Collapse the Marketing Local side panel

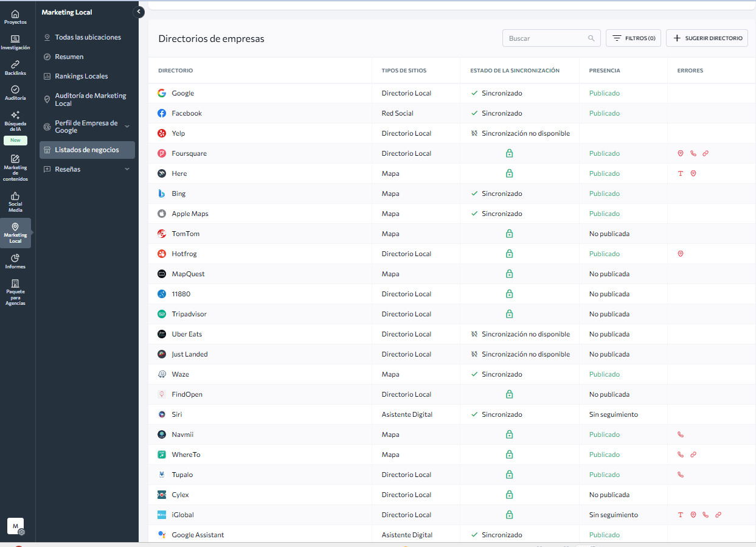[x=139, y=12]
